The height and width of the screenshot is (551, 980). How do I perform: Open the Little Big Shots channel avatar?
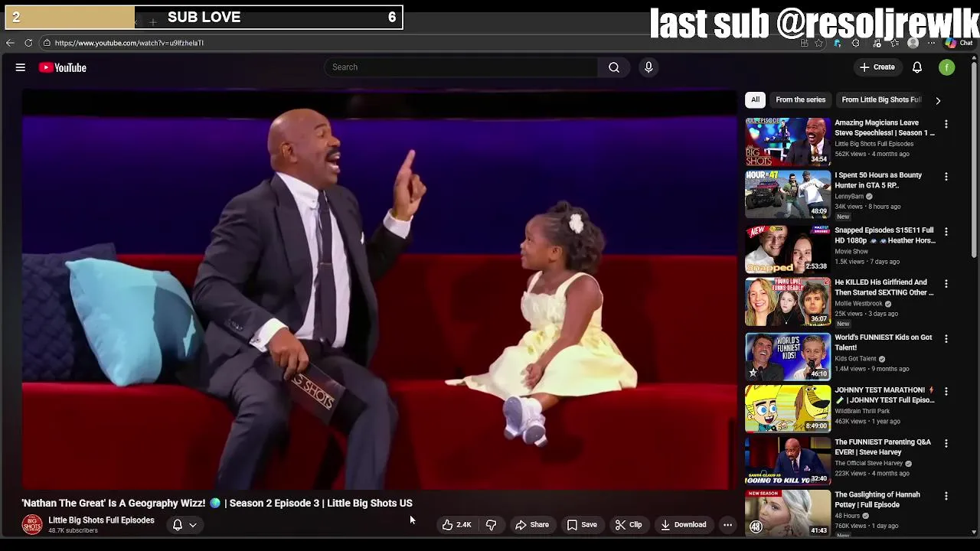coord(32,524)
